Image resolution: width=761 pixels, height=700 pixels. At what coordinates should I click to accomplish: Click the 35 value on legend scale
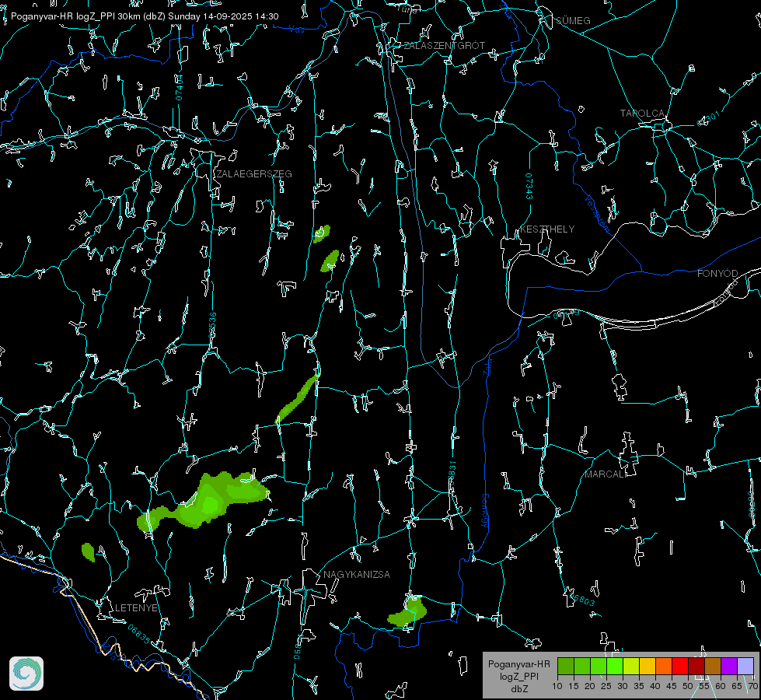(x=639, y=687)
